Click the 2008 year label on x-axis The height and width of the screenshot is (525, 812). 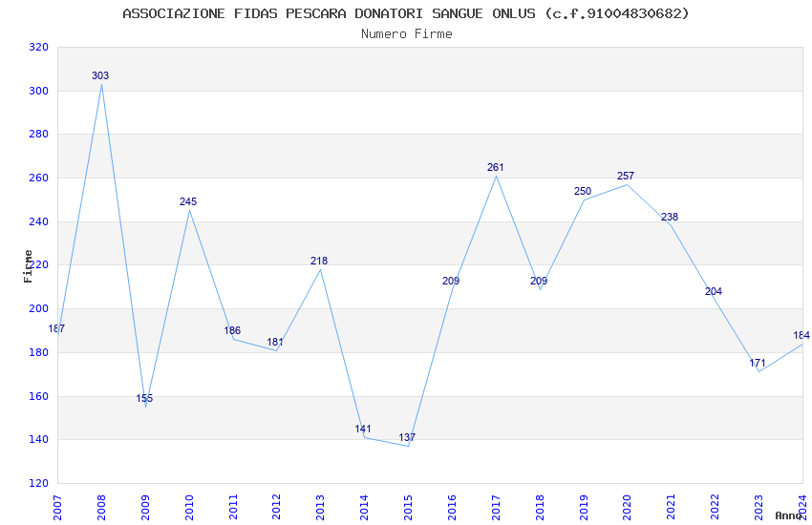[101, 508]
